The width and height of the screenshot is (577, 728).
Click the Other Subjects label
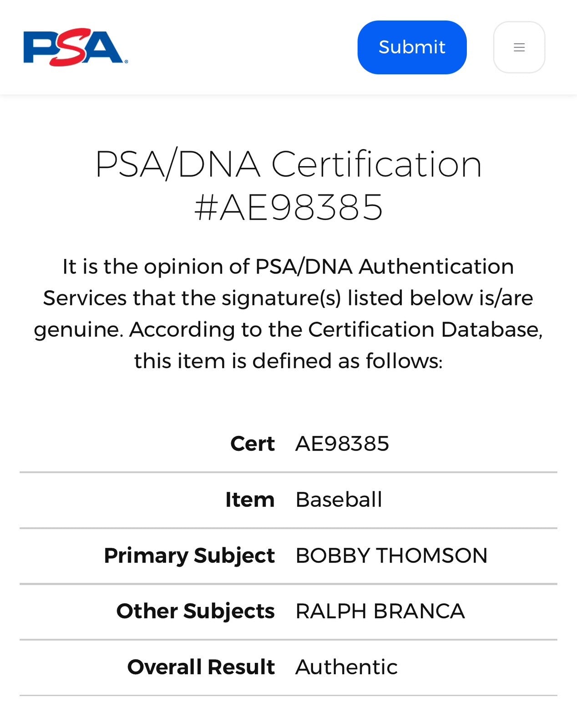coord(195,611)
